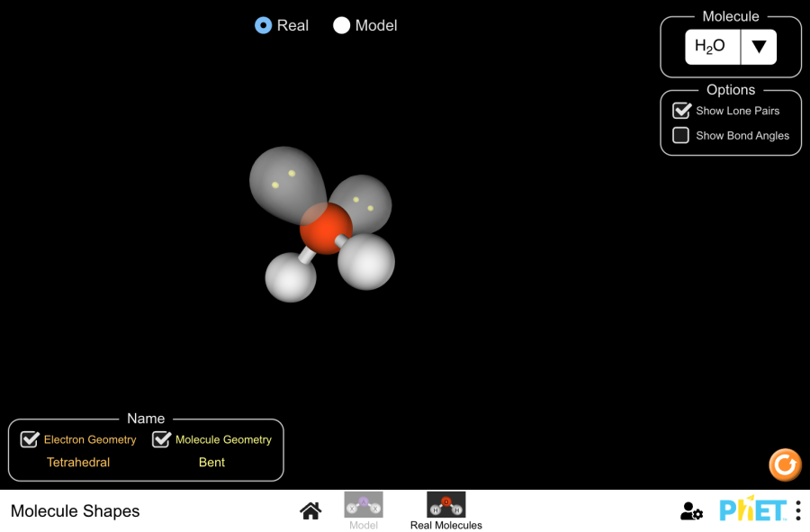This screenshot has height=532, width=810.
Task: Click the red oxygen atom
Action: pos(324,229)
